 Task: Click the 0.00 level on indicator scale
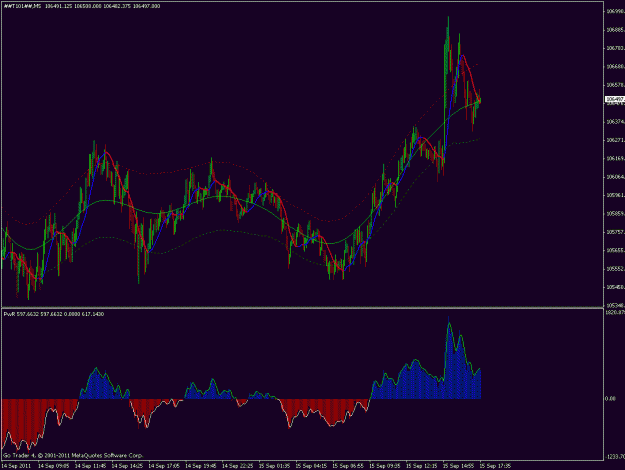click(611, 399)
